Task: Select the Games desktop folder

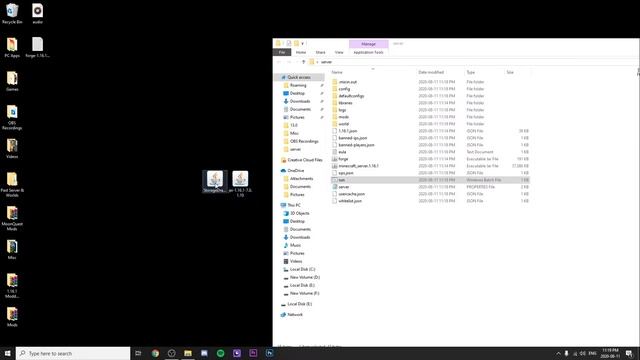Action: [x=12, y=81]
